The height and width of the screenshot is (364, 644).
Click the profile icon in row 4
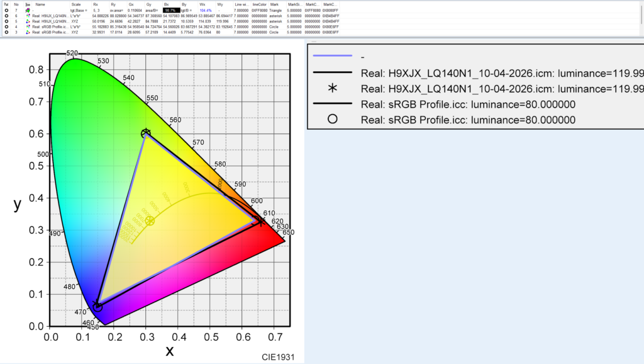[x=27, y=27]
